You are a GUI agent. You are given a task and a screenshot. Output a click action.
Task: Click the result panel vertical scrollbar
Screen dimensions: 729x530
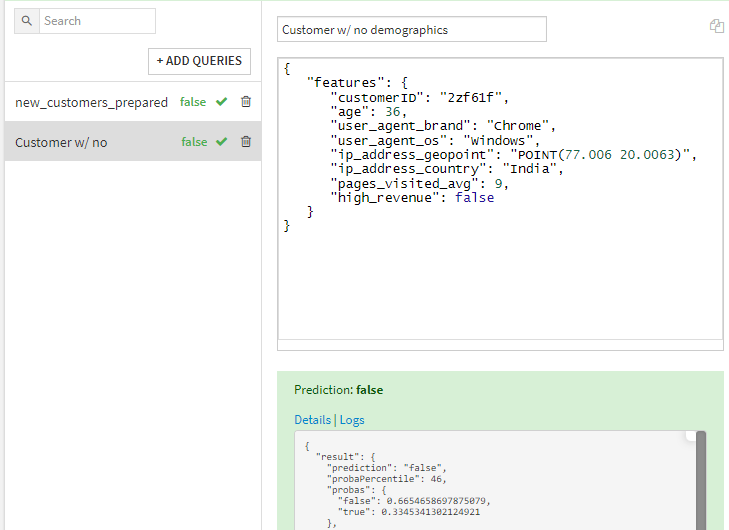tap(701, 481)
